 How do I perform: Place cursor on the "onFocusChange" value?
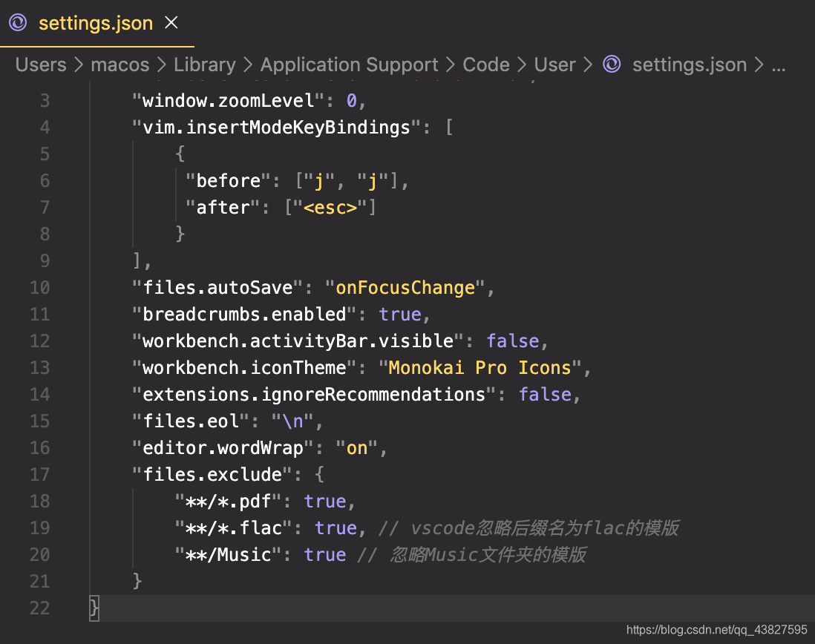pyautogui.click(x=405, y=287)
